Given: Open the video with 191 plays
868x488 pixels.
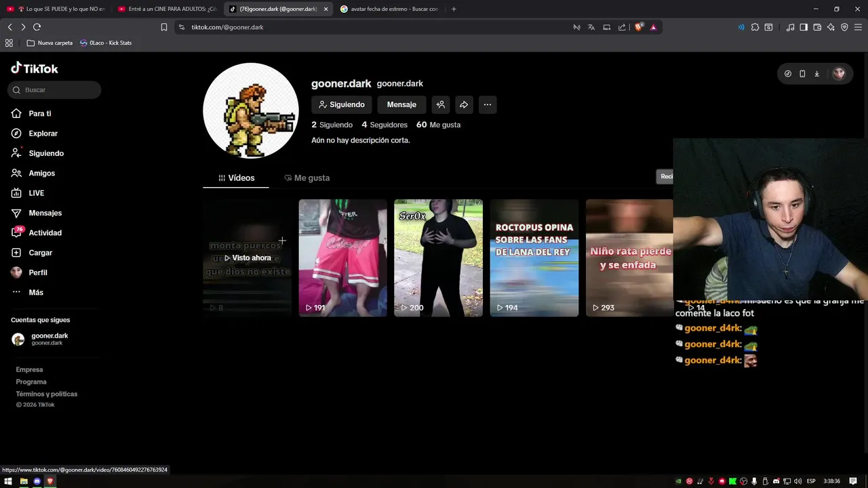Looking at the screenshot, I should click(343, 258).
